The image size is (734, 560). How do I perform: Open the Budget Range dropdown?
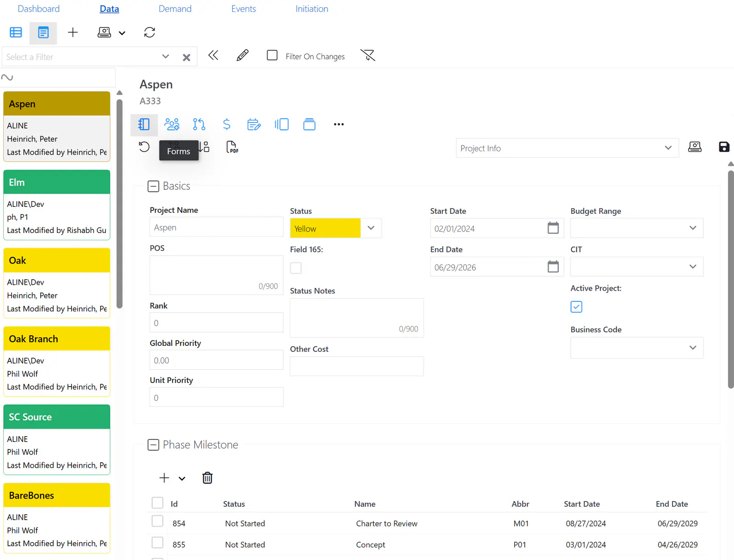click(x=637, y=228)
